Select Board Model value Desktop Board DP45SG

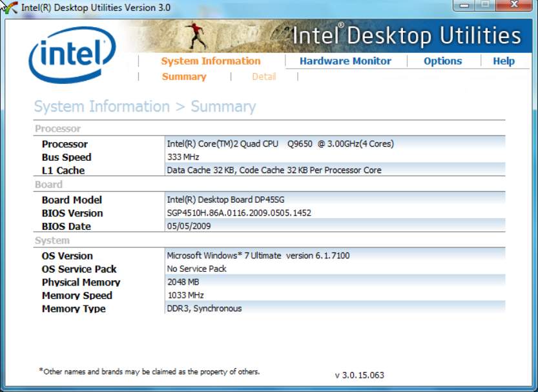(225, 200)
